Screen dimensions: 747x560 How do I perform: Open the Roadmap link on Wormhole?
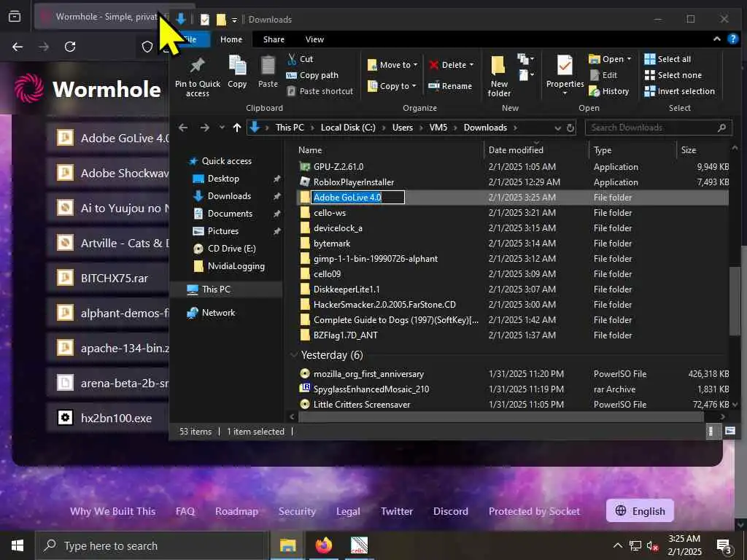click(x=236, y=511)
